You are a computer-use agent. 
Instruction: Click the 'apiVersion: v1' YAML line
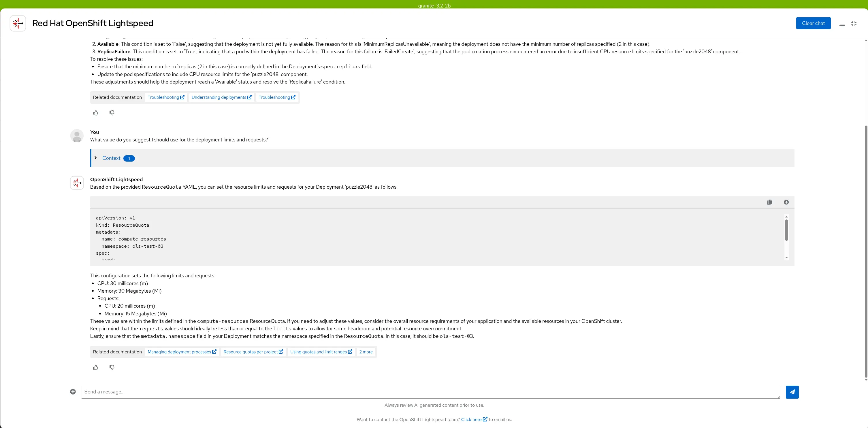point(115,218)
